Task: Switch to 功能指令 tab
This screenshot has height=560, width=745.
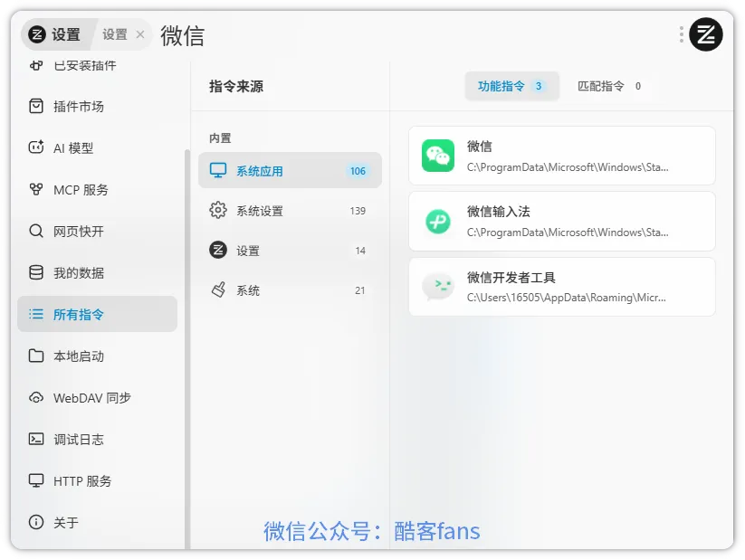Action: click(x=511, y=86)
